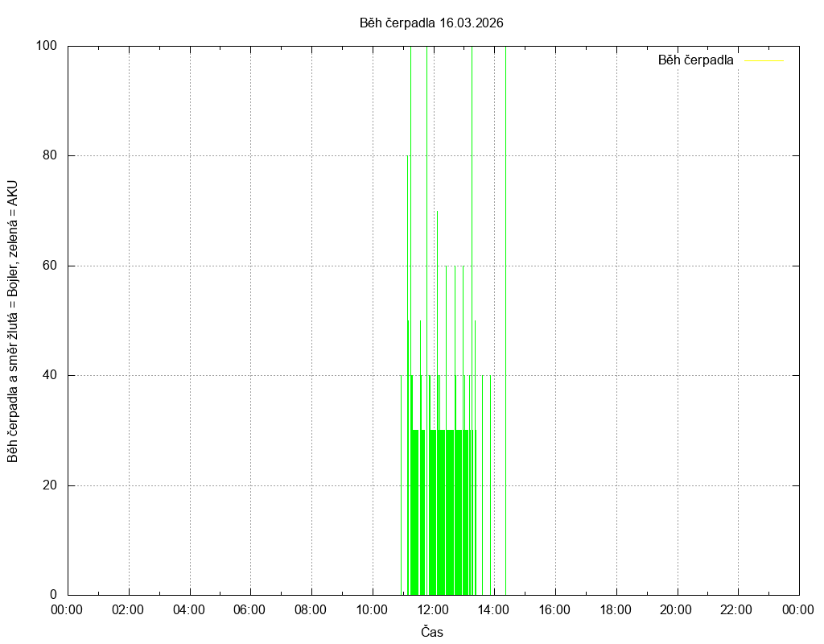824x644 pixels.
Task: Click the 100 y-axis tick label
Action: point(47,46)
